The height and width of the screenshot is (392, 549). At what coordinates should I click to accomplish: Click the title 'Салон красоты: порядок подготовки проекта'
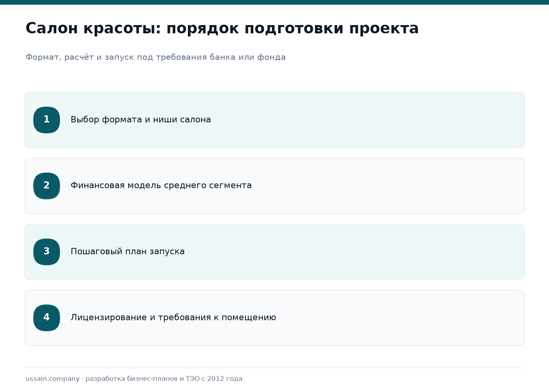click(222, 29)
